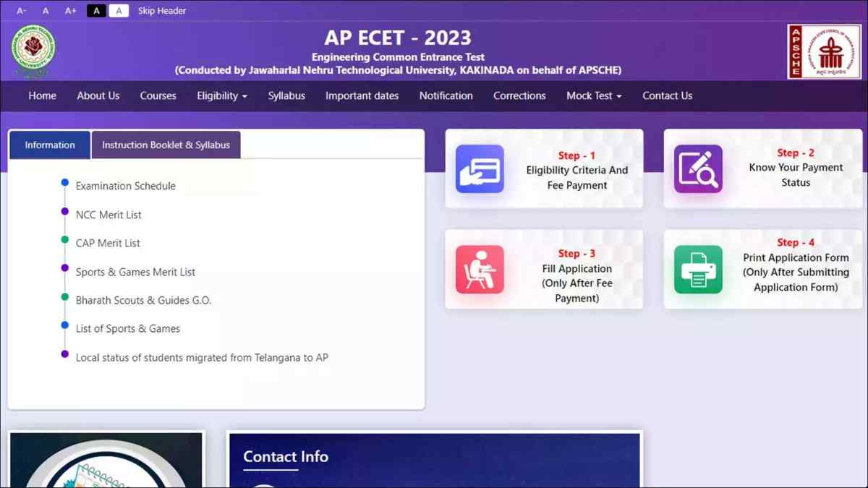Open the Examination Schedule link
868x488 pixels.
(x=126, y=186)
